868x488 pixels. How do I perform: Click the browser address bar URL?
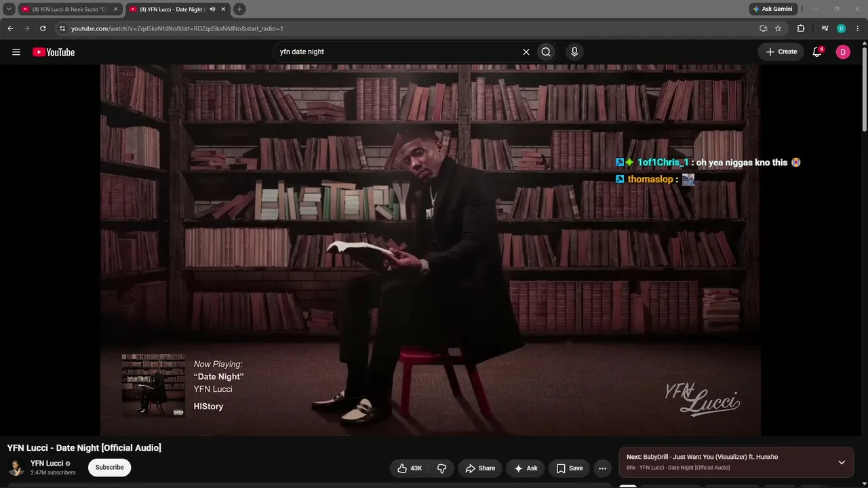177,28
